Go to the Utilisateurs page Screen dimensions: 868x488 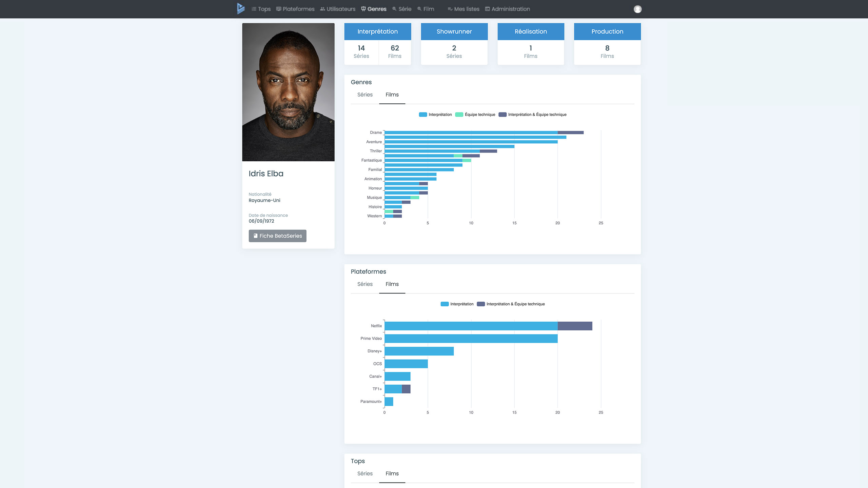point(338,9)
